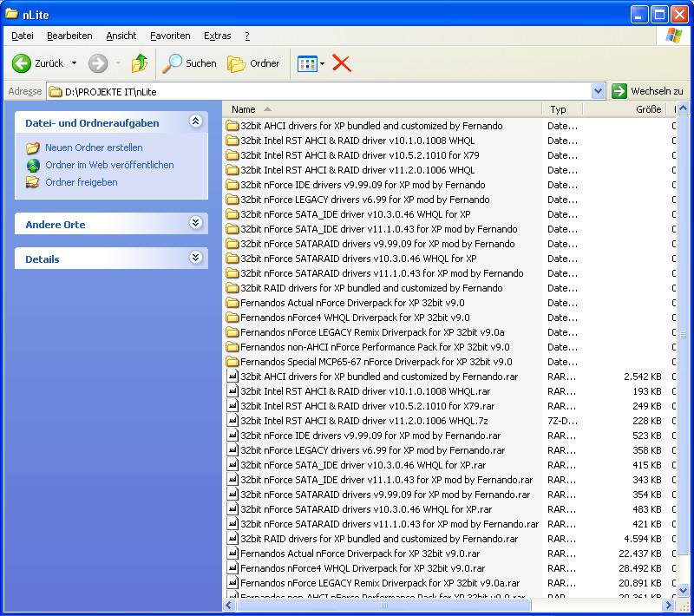Screen dimensions: 694x616
Task: Click archive icon of Fernandos nForce4 WHQL Driverpack.rar
Action: (232, 567)
